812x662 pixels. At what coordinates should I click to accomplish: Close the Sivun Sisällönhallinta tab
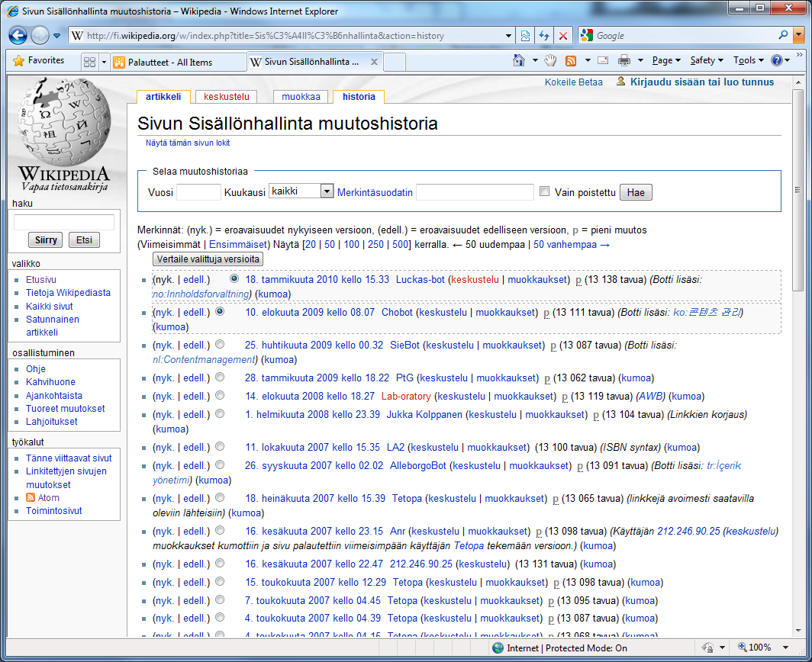click(374, 62)
